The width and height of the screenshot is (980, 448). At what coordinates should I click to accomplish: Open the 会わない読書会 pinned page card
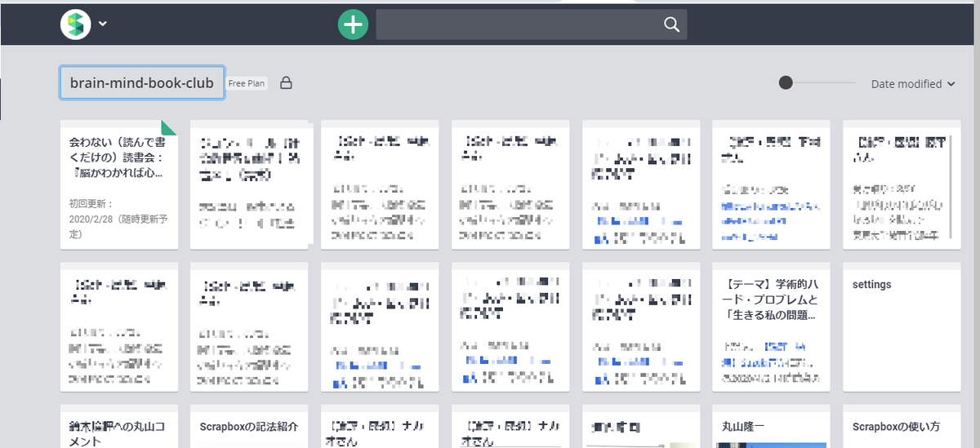click(119, 184)
